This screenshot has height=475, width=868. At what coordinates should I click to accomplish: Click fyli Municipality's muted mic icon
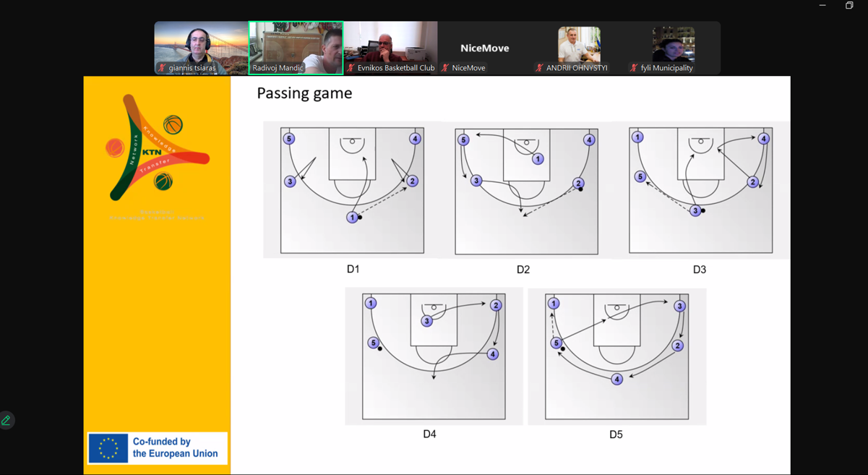point(634,68)
